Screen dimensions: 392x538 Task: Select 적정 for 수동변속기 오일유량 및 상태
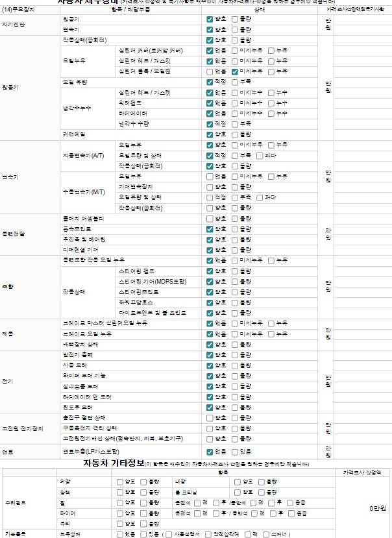(x=210, y=198)
